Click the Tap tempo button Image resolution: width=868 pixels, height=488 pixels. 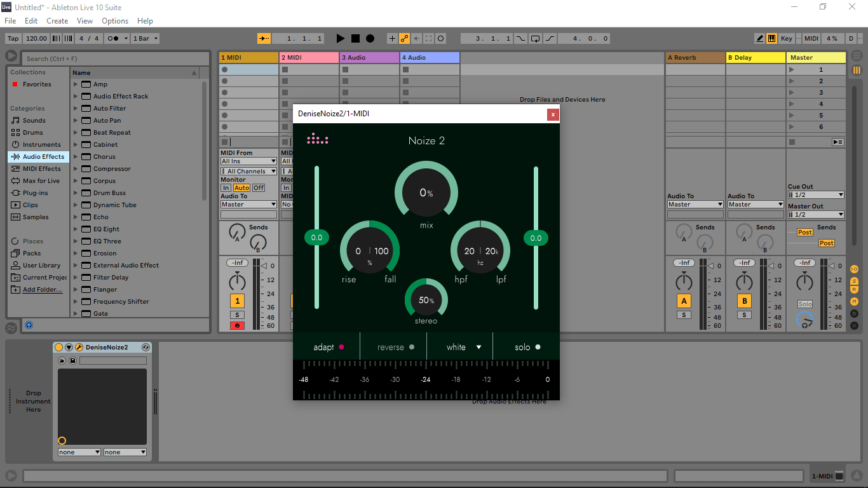(13, 39)
